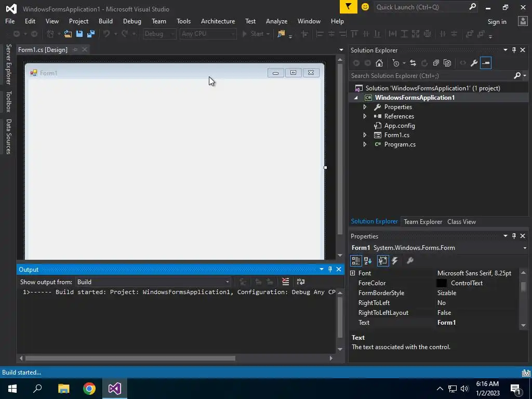Sort properties alphabetically
This screenshot has height=399, width=532.
(368, 261)
